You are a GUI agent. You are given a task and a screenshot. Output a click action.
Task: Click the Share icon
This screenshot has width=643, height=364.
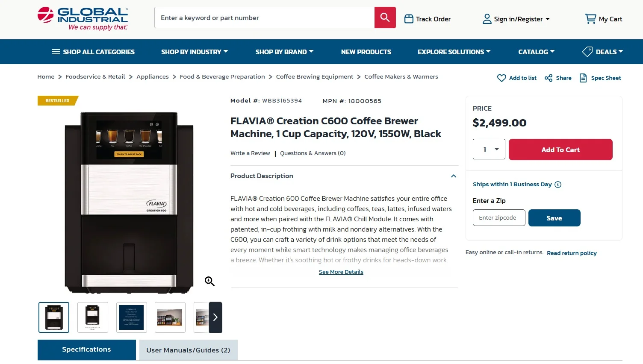click(549, 78)
